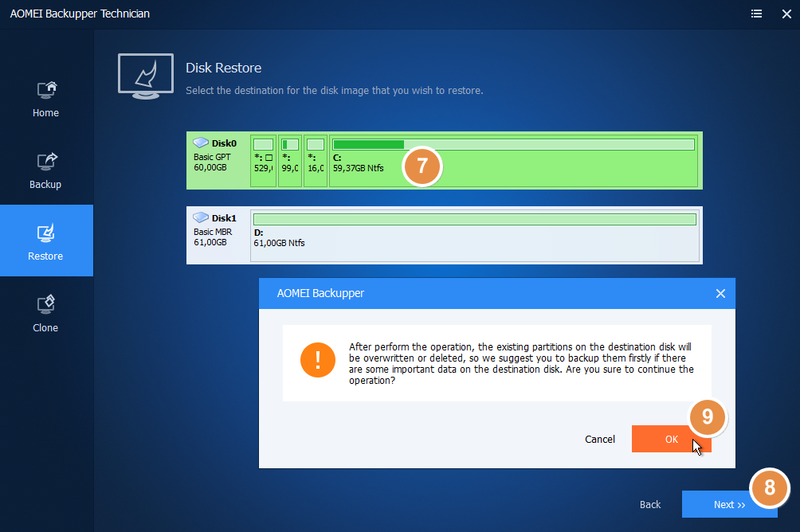Cancel the restore warning dialog
The height and width of the screenshot is (532, 800).
point(600,439)
